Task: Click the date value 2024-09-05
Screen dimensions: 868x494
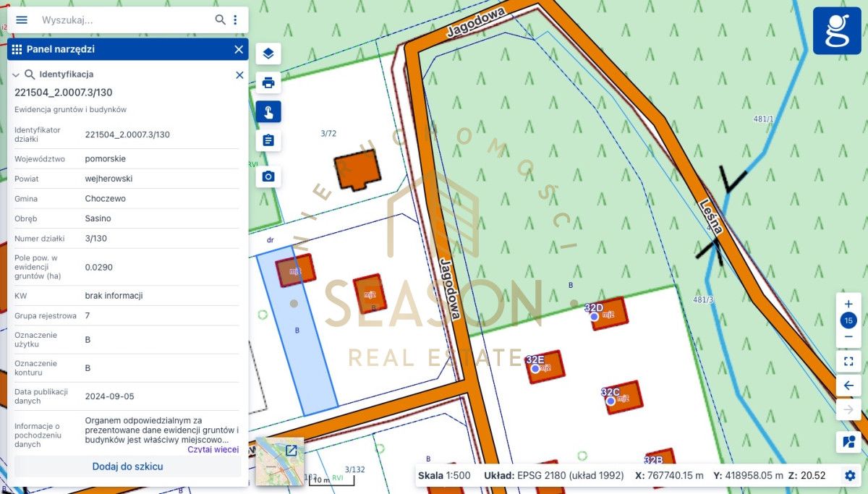Action: tap(109, 396)
